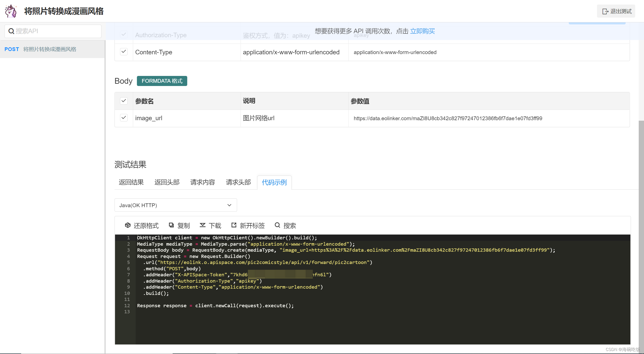Click the 将照片转换成漫画风格 page title

[64, 11]
